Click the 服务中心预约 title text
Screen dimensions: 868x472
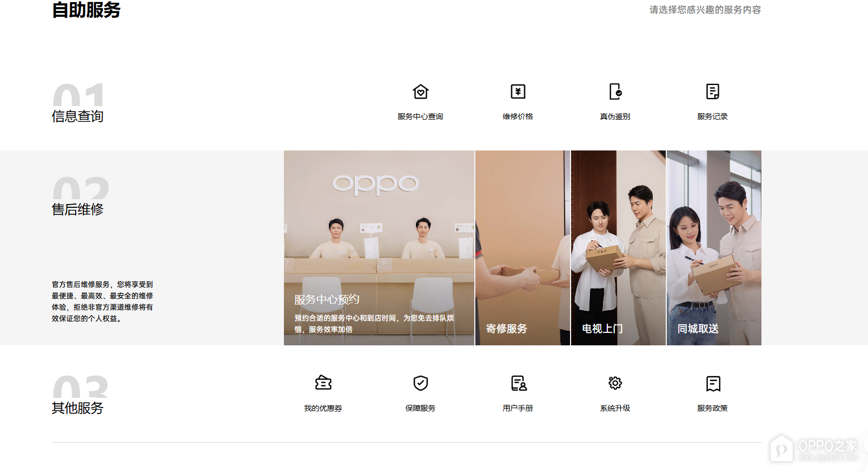pyautogui.click(x=327, y=299)
